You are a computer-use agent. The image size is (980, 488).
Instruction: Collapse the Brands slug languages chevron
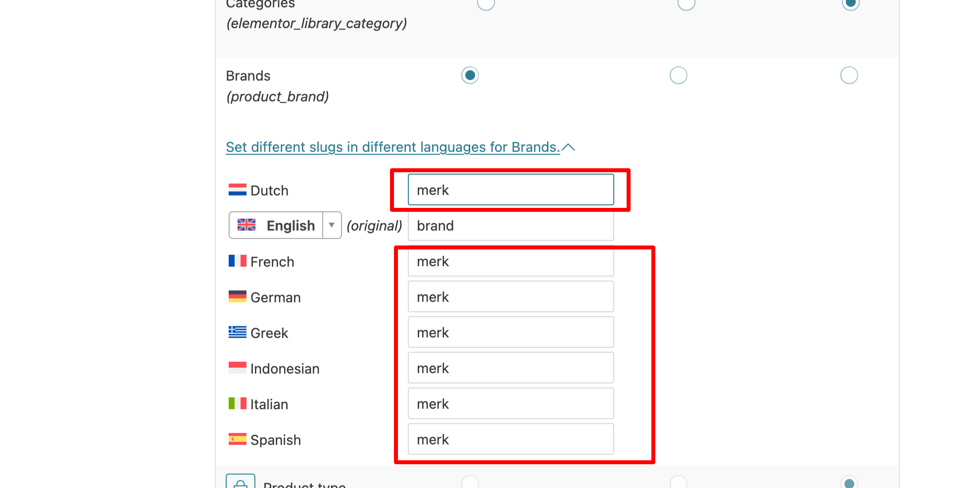click(x=568, y=147)
